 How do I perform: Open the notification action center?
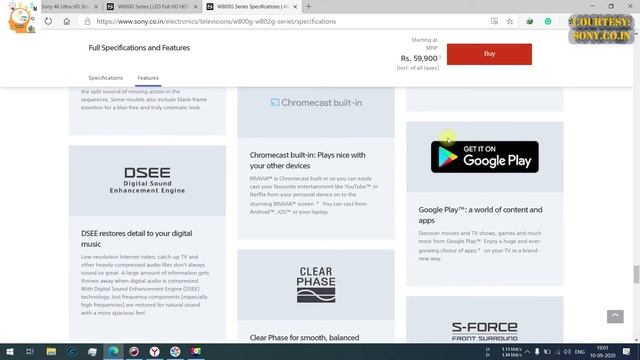(626, 351)
